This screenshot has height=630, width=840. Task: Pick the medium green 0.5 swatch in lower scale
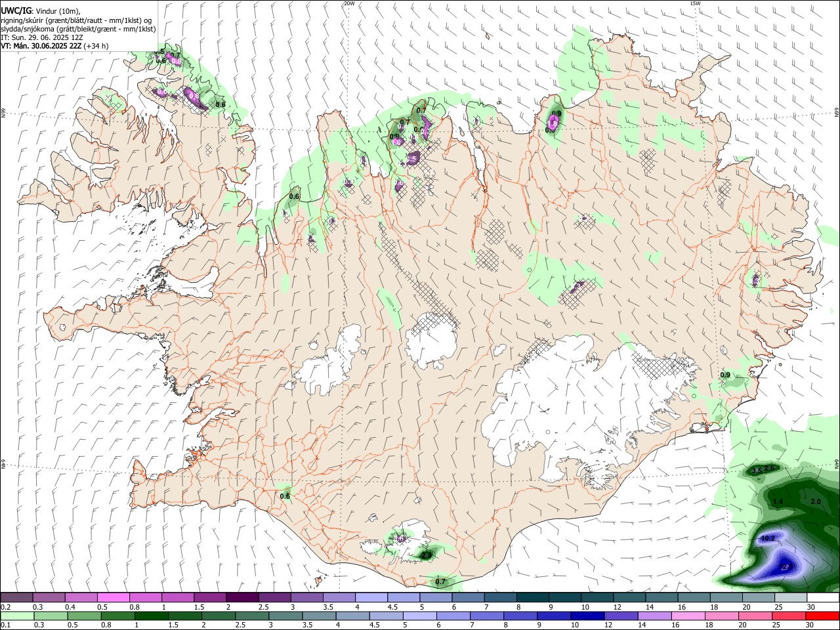84,616
